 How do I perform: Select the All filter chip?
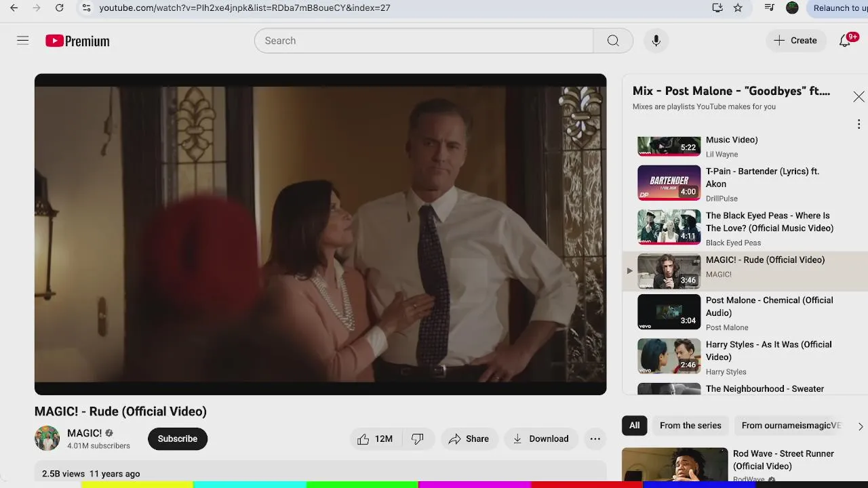click(634, 425)
